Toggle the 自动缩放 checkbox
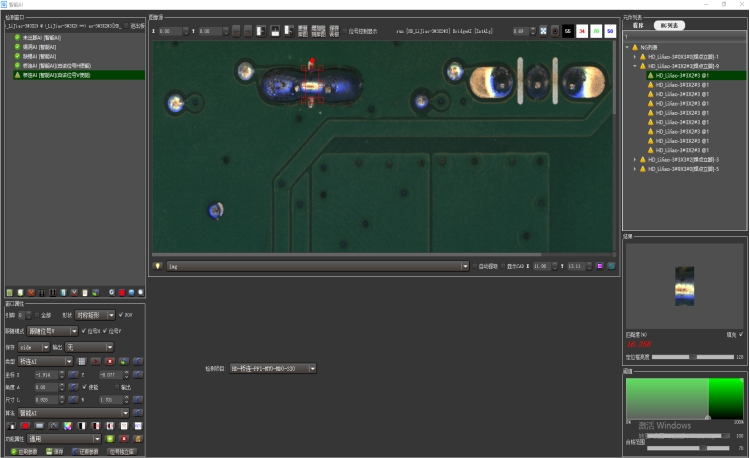 pyautogui.click(x=477, y=266)
